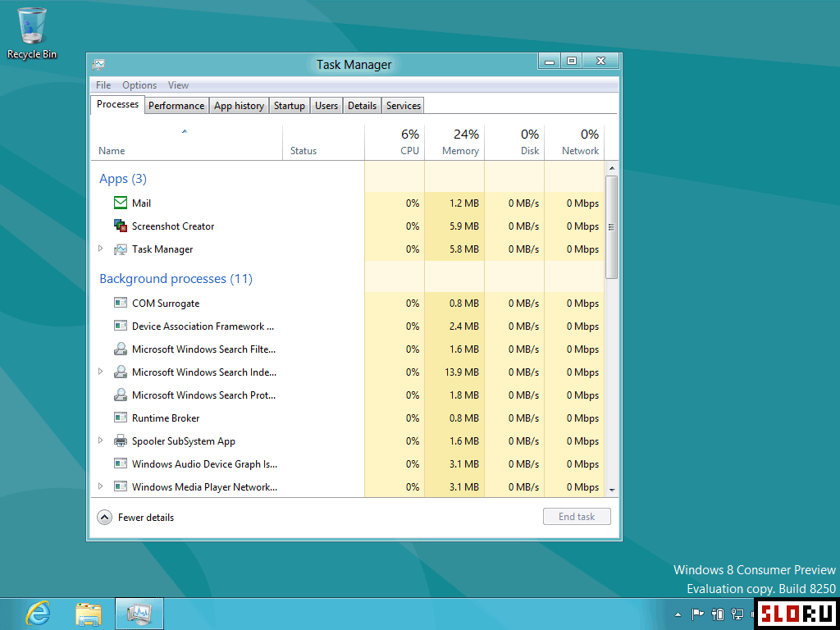
Task: Click the Mail process name
Action: [x=141, y=203]
